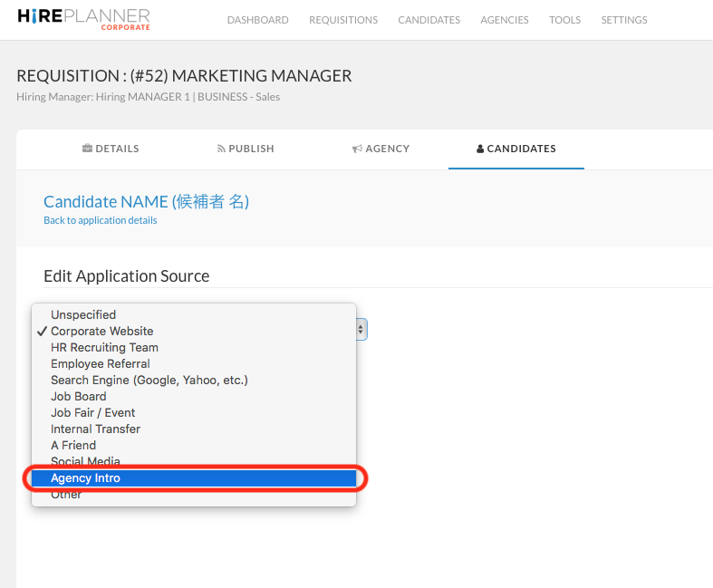Select the checked Corporate Website option

pos(101,331)
